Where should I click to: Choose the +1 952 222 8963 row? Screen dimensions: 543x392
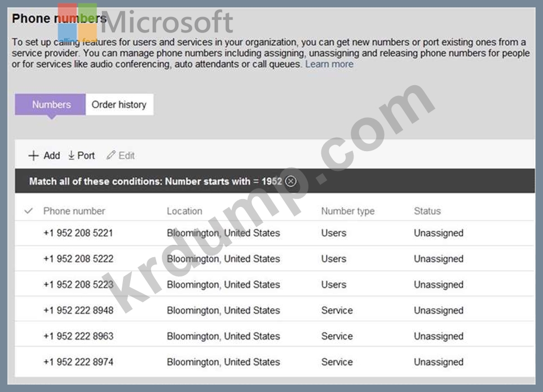pyautogui.click(x=78, y=336)
